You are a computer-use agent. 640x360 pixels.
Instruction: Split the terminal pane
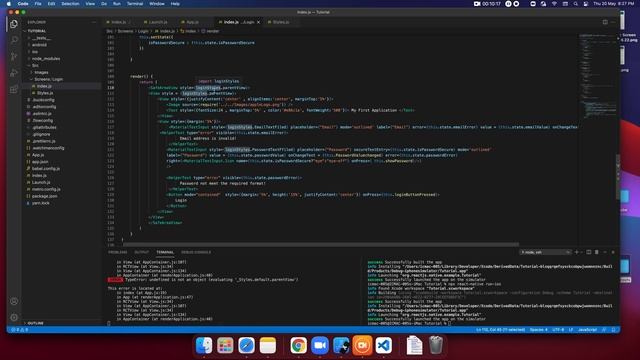(x=589, y=252)
